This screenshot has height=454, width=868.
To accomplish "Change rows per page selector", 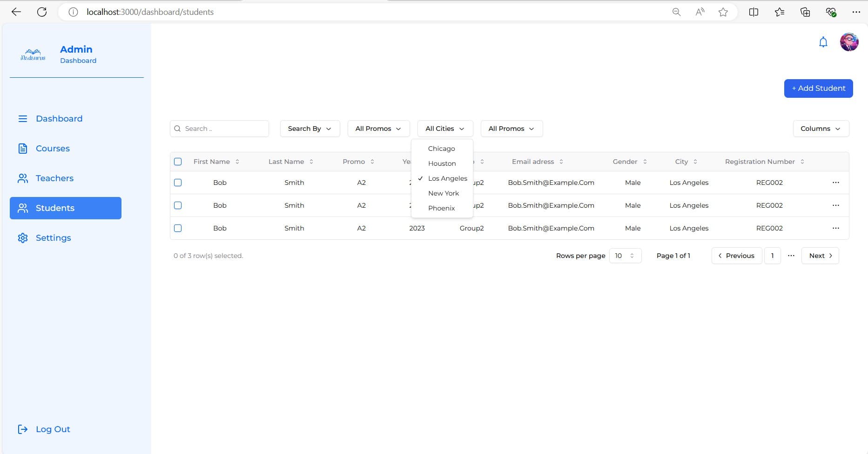I will (x=625, y=256).
